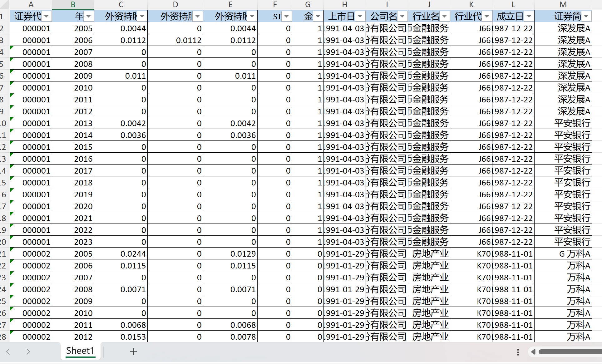The width and height of the screenshot is (602, 364).
Task: Click next sheet navigation arrow
Action: point(28,352)
